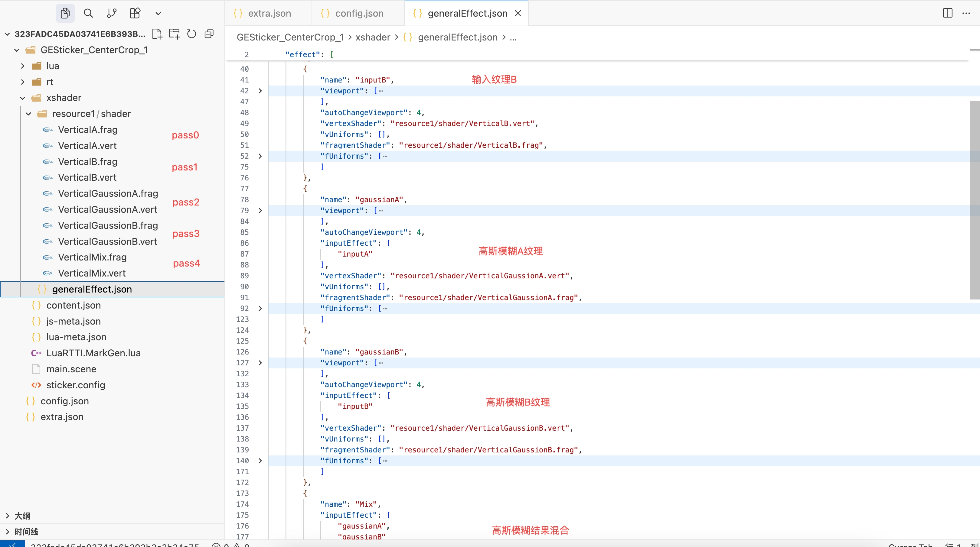Open the Search view icon

click(88, 13)
